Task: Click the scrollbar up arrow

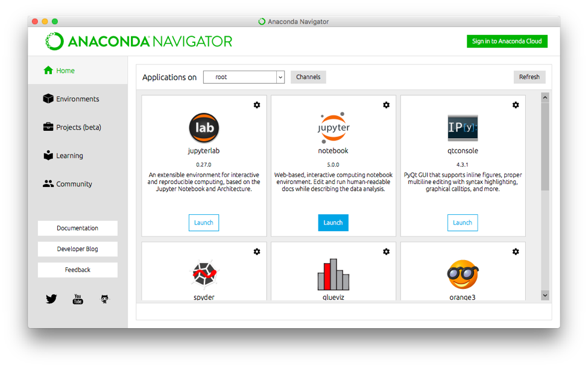Action: [x=545, y=98]
